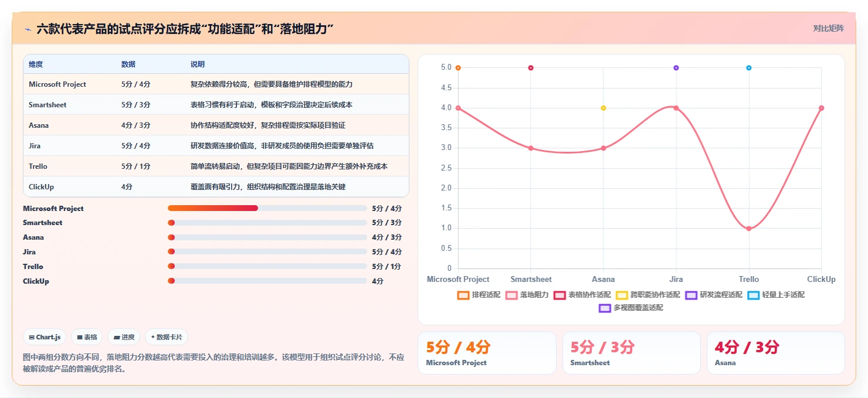Toggle the 表格协作适配 legend series

pos(582,295)
